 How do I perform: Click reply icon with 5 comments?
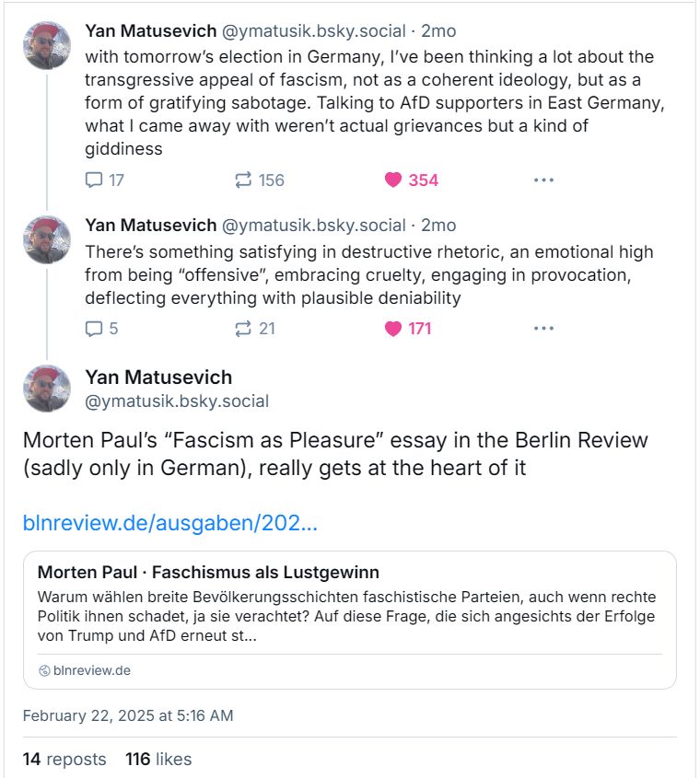pyautogui.click(x=101, y=329)
